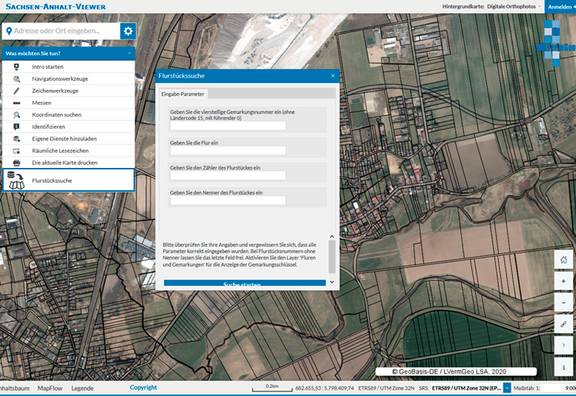The height and width of the screenshot is (396, 576).
Task: Select Koordinaten suchen menu entry
Action: 69,115
